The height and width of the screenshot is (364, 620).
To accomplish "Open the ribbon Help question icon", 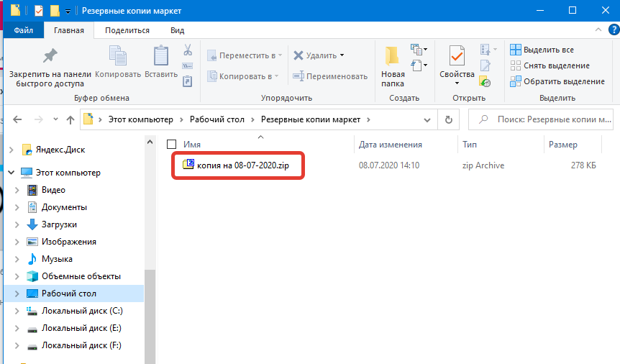I will point(614,30).
